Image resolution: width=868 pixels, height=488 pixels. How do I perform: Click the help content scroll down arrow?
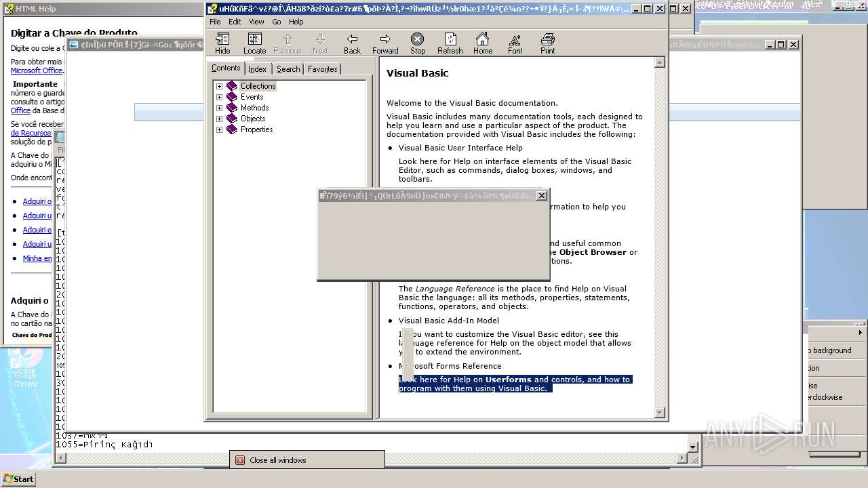pyautogui.click(x=660, y=413)
